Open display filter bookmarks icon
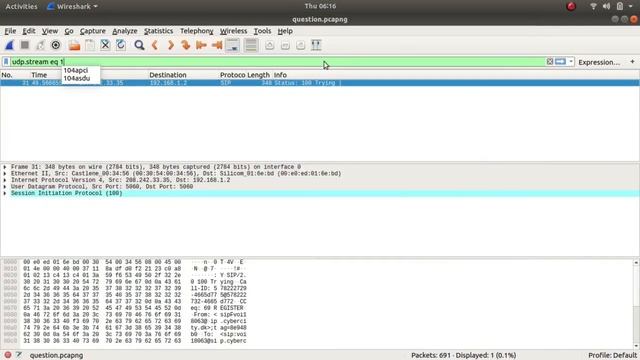This screenshot has width=640, height=360. pyautogui.click(x=6, y=62)
